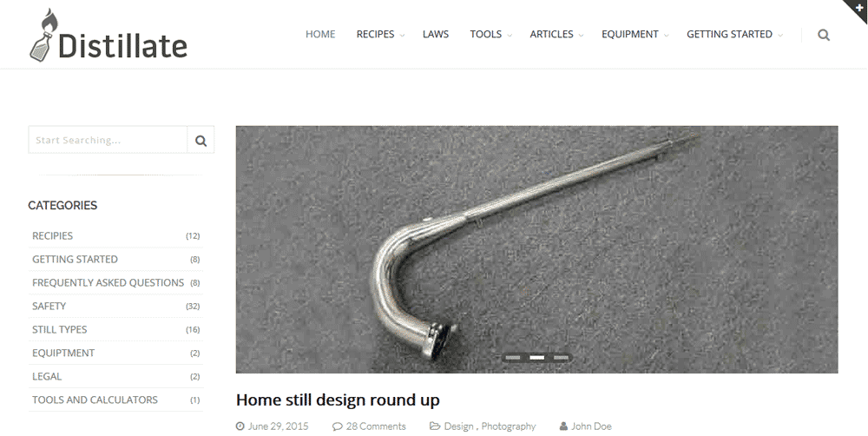Click the author person icon beside John Doe
868x436 pixels.
click(563, 426)
